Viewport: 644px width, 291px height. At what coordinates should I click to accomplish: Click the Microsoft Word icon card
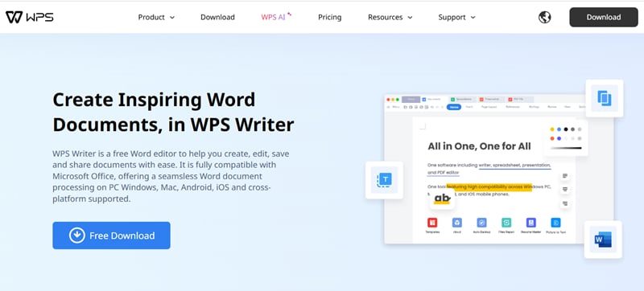603,240
